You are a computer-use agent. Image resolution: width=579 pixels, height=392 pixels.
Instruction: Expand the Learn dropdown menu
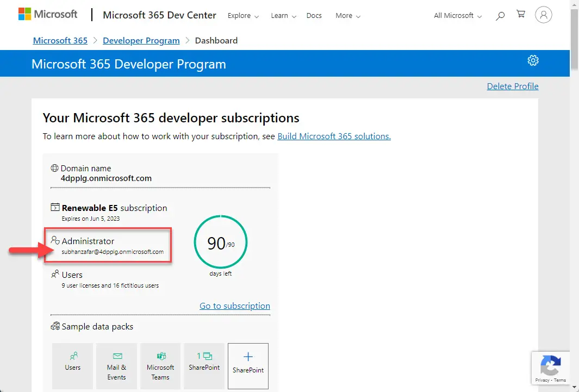(x=283, y=16)
